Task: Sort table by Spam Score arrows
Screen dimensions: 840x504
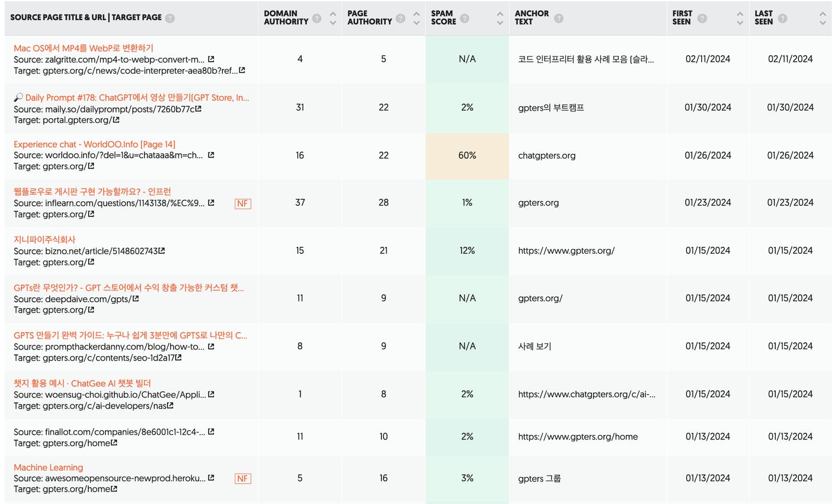Action: pos(500,18)
